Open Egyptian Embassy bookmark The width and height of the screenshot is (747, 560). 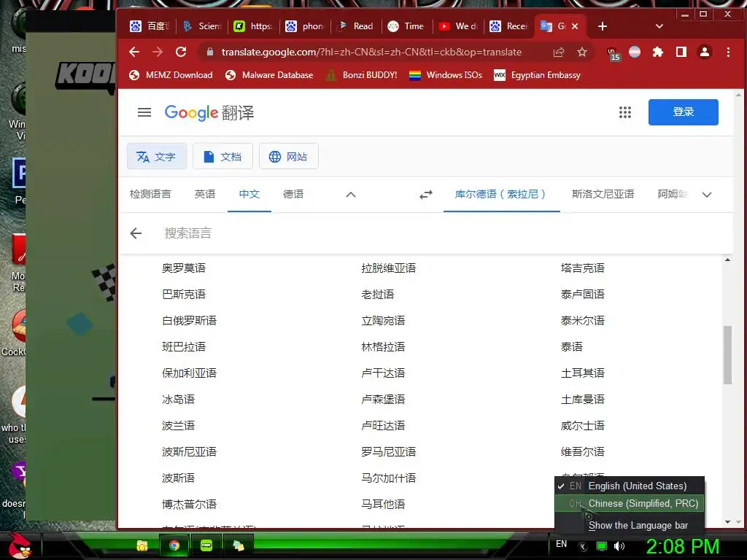tap(537, 75)
